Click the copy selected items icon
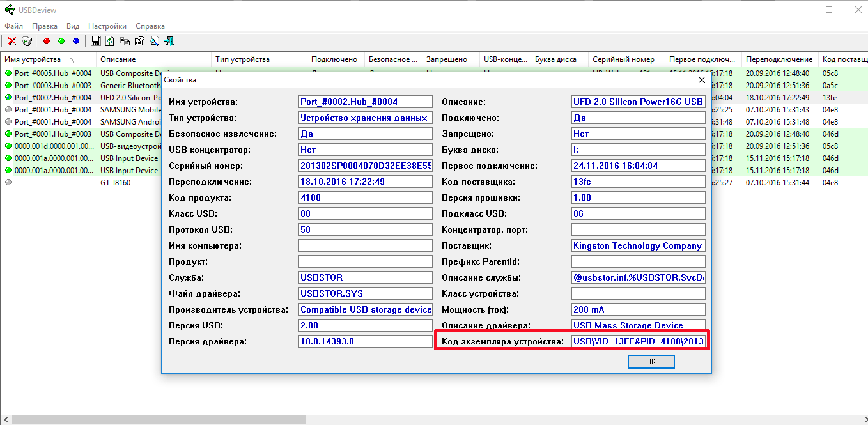 pyautogui.click(x=125, y=42)
